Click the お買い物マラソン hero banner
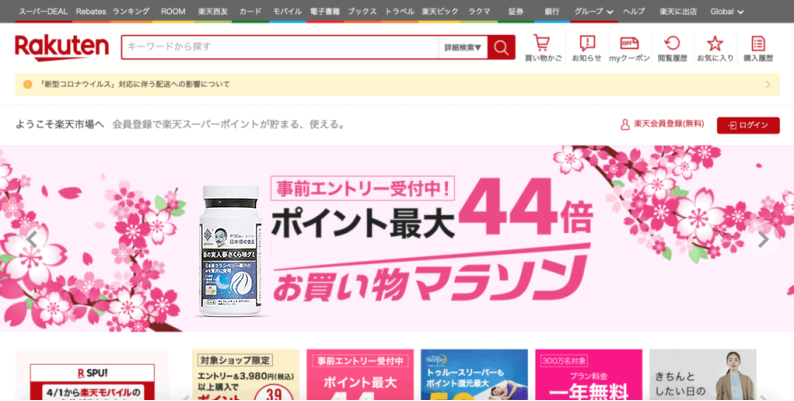Viewport: 794px width, 401px height. [397, 238]
